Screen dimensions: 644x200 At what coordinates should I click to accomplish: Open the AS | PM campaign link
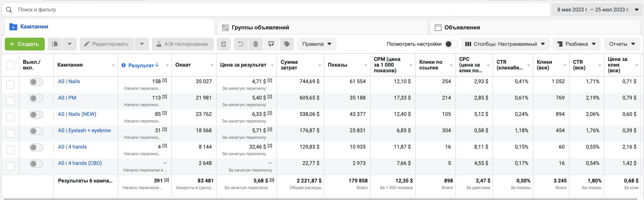67,98
